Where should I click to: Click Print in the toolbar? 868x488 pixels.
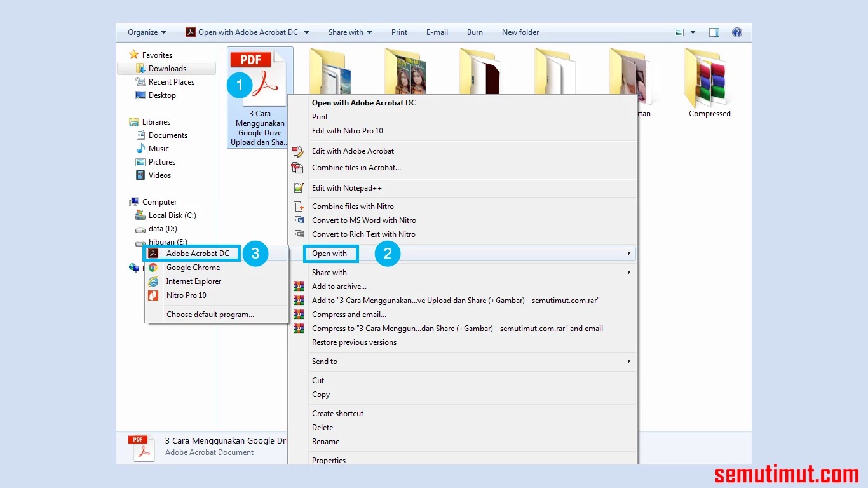(400, 32)
